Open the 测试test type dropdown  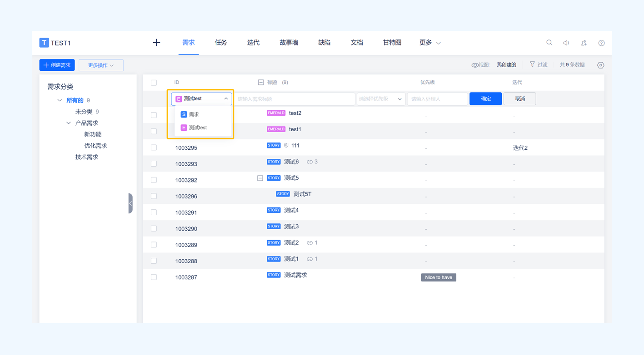click(201, 99)
